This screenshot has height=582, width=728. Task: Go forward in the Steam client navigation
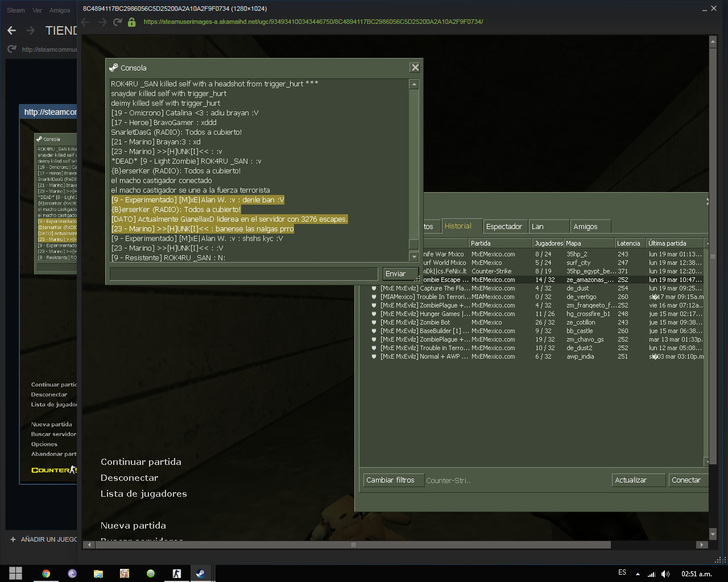coord(31,30)
